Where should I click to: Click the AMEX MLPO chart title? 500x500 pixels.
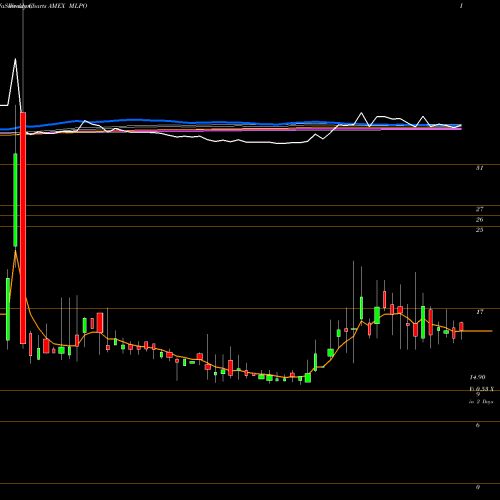tap(68, 6)
